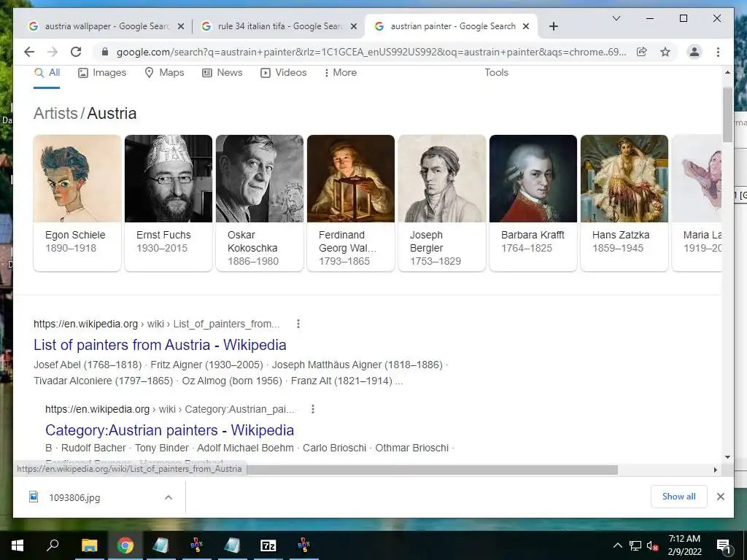Select the All search filter

click(x=47, y=73)
